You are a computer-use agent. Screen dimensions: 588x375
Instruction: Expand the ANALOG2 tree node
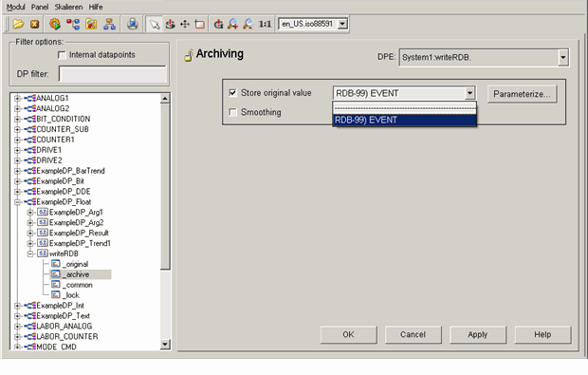(17, 108)
